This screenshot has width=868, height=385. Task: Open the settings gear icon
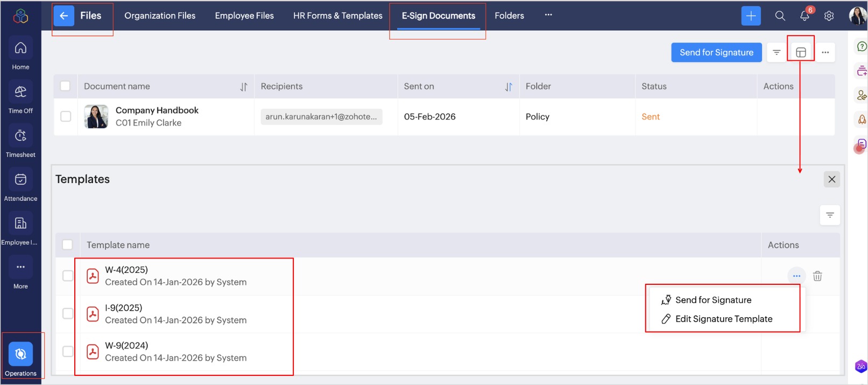[829, 16]
